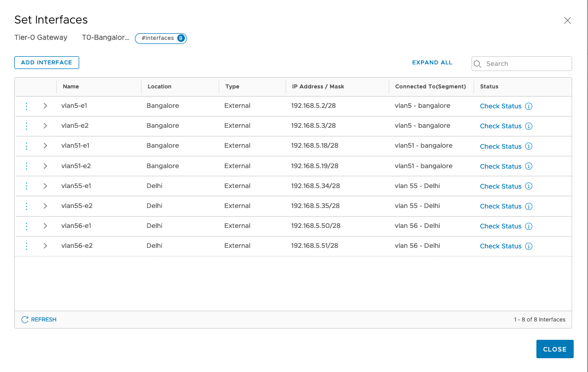
Task: Open the three-dot actions menu for vlan56-e1
Action: tap(27, 226)
